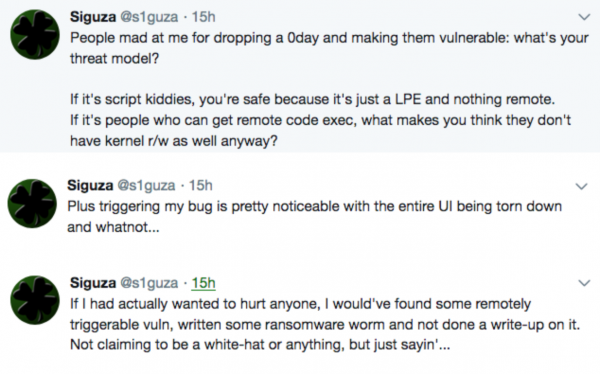
Task: Open the @s1guza handle in the second tweet
Action: pyautogui.click(x=146, y=186)
